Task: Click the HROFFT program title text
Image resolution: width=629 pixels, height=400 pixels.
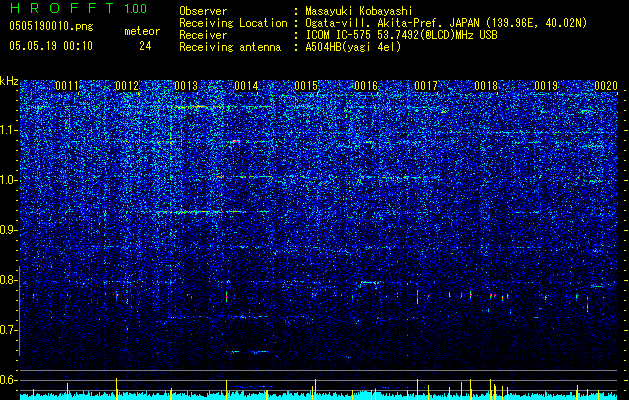Action: tap(62, 8)
